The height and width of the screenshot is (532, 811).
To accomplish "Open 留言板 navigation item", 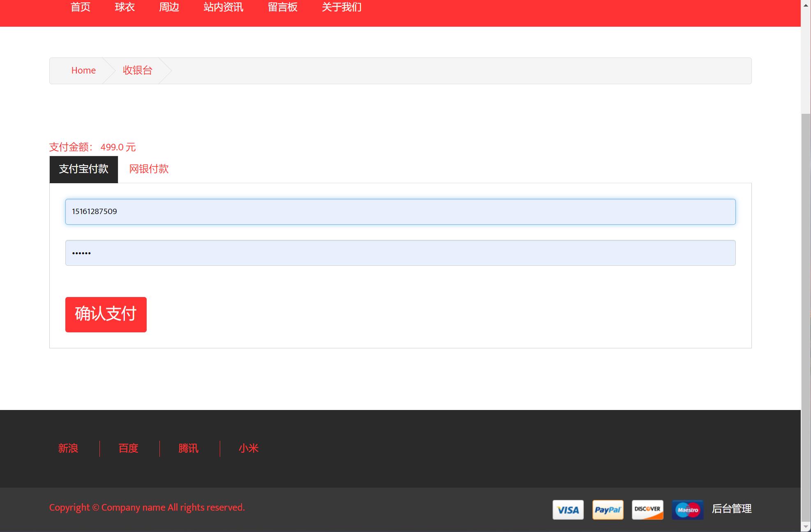I will pyautogui.click(x=283, y=7).
